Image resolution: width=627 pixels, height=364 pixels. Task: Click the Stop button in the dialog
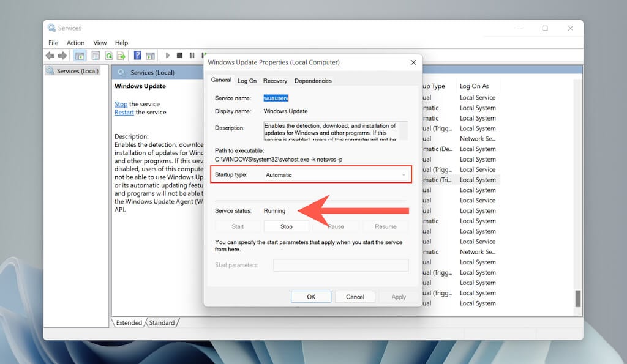[x=287, y=226]
